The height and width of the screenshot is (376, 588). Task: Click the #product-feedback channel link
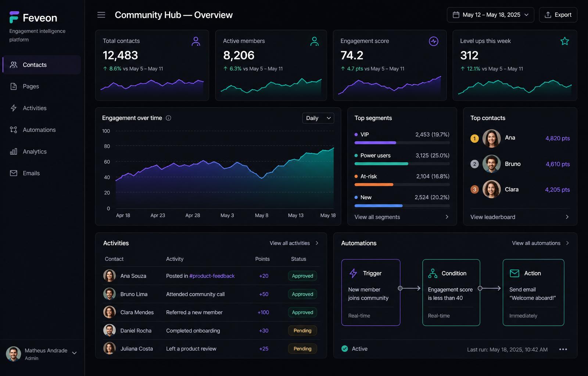pyautogui.click(x=212, y=276)
